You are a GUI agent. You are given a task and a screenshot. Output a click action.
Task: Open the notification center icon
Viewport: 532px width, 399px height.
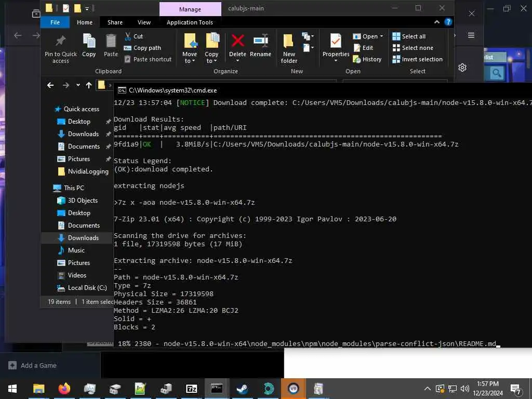coord(516,389)
